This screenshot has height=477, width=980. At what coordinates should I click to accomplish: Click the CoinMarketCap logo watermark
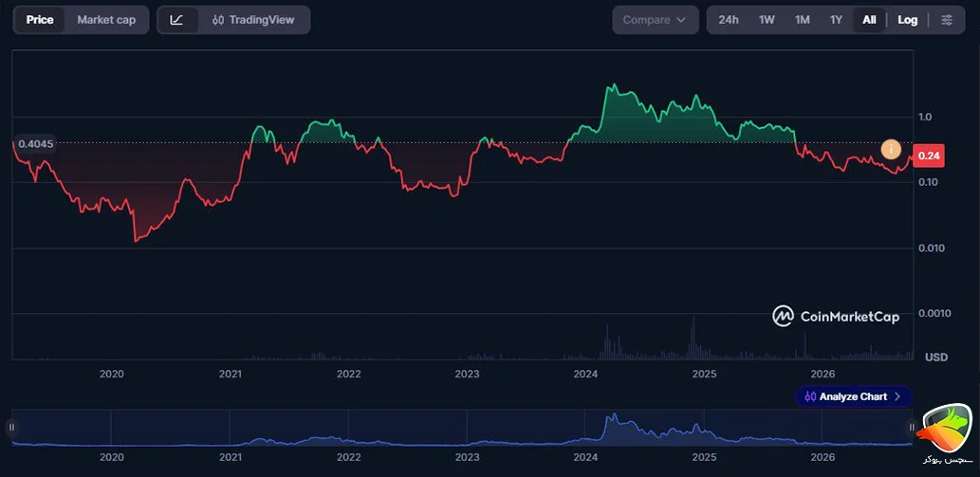click(836, 316)
